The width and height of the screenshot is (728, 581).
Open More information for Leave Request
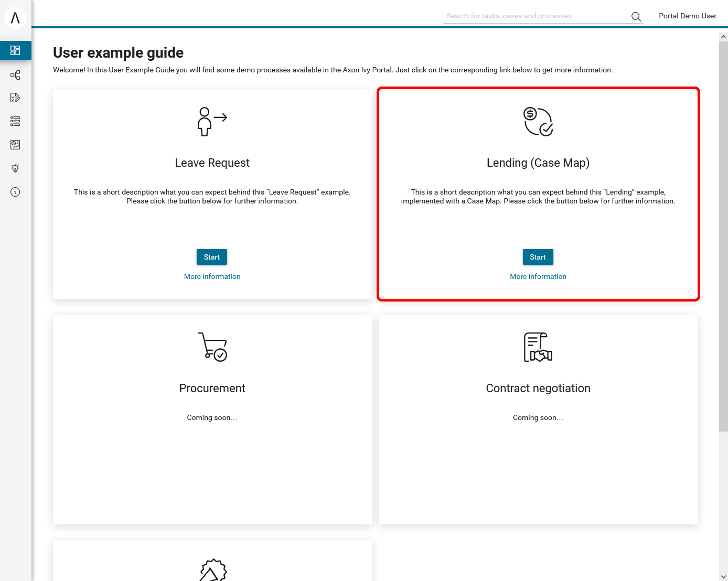[x=212, y=276]
